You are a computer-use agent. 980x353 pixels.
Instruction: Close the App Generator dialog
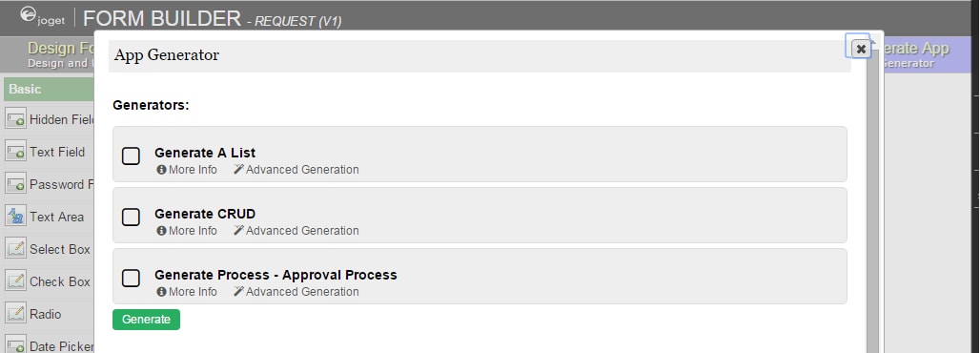861,49
